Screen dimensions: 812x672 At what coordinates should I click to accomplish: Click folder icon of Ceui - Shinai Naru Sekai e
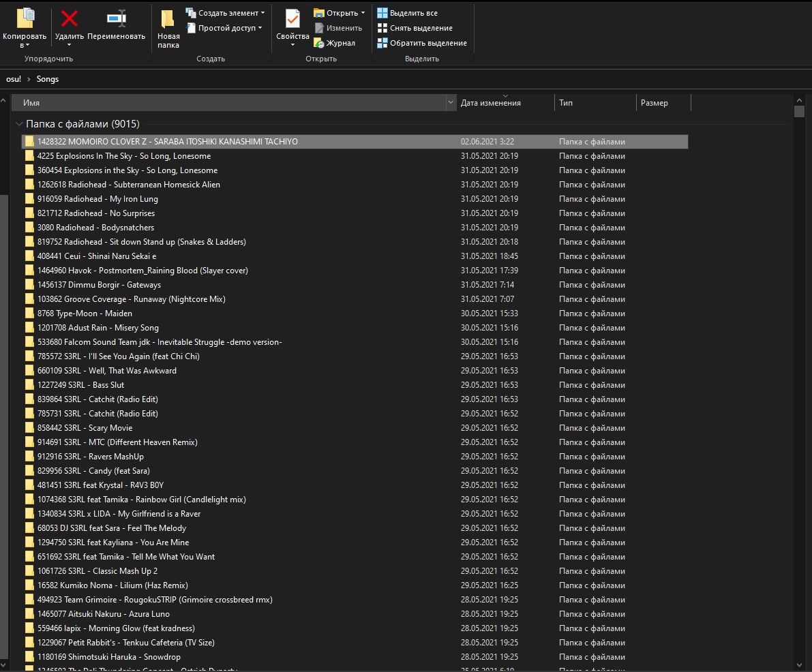(x=29, y=256)
